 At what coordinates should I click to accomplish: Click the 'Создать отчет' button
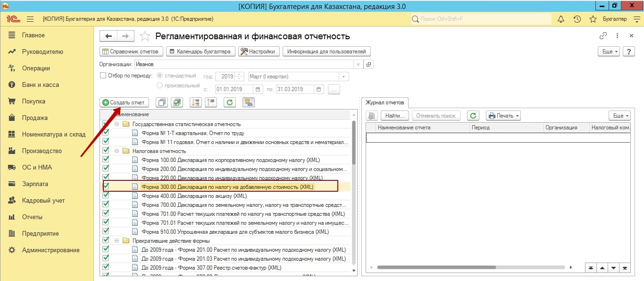pyautogui.click(x=125, y=102)
